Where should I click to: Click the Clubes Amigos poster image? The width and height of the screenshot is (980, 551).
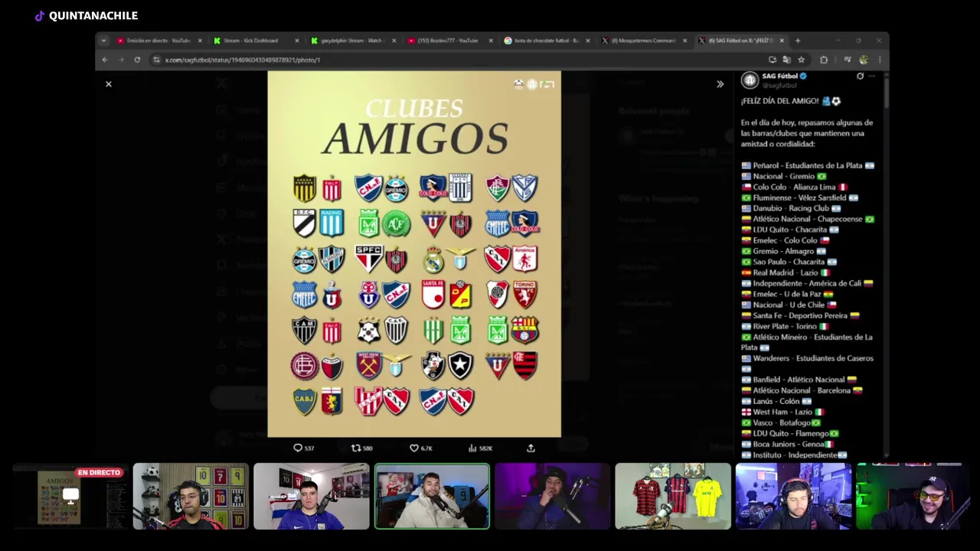(x=414, y=254)
